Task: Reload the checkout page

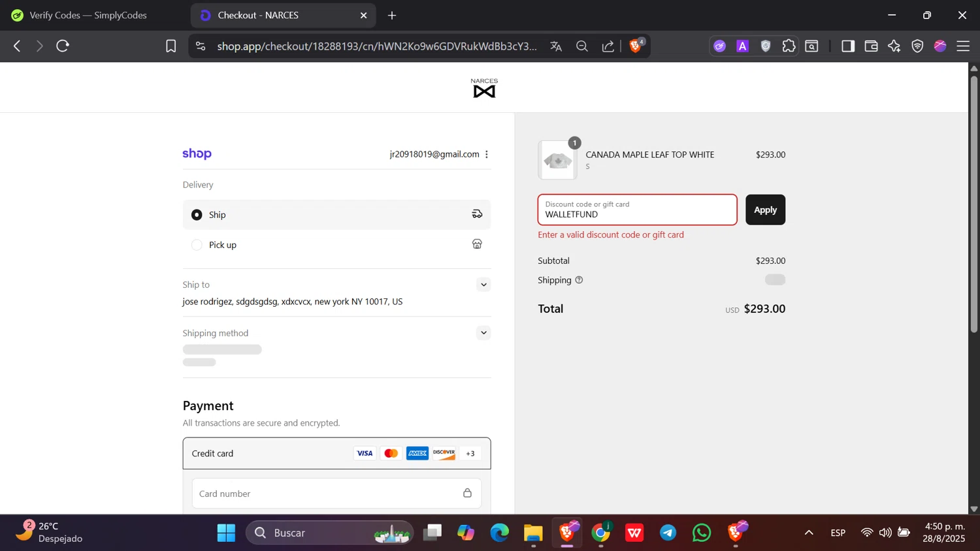Action: pyautogui.click(x=63, y=46)
